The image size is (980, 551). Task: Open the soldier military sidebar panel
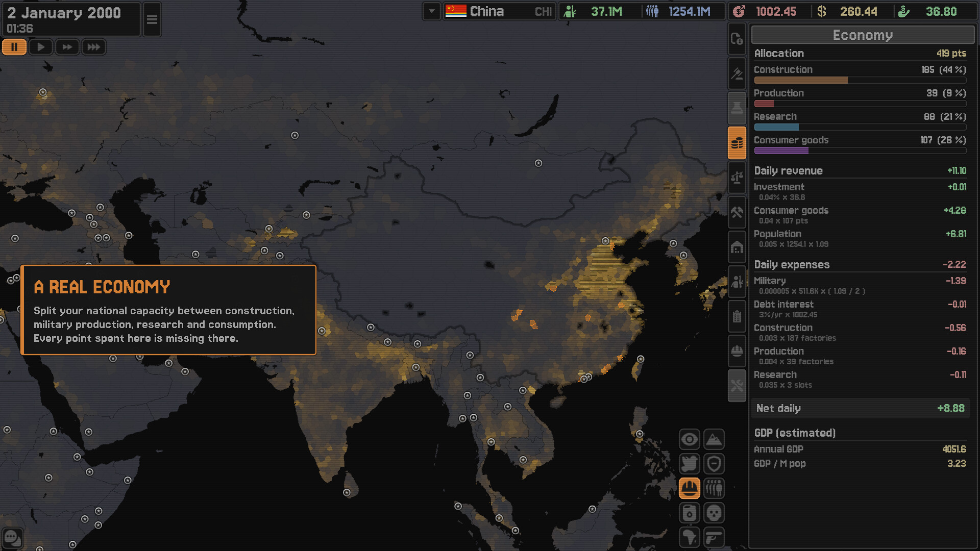[x=737, y=282]
